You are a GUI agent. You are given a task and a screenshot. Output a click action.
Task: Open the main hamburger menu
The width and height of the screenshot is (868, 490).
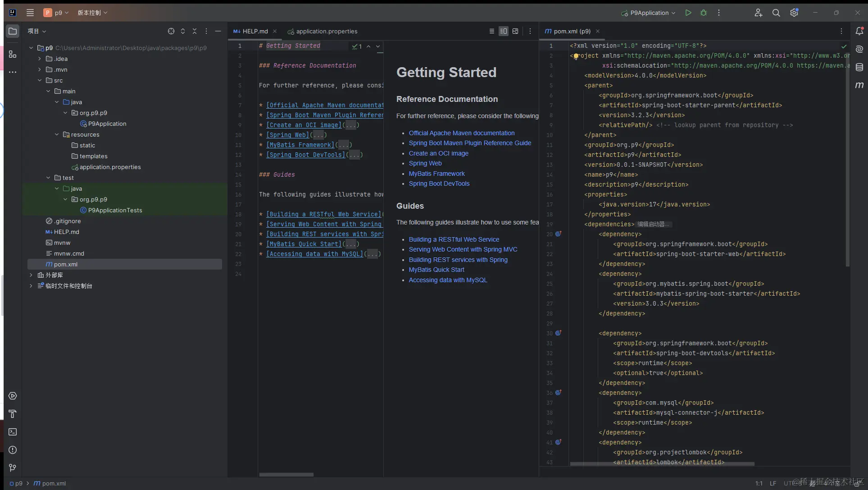[x=30, y=13]
